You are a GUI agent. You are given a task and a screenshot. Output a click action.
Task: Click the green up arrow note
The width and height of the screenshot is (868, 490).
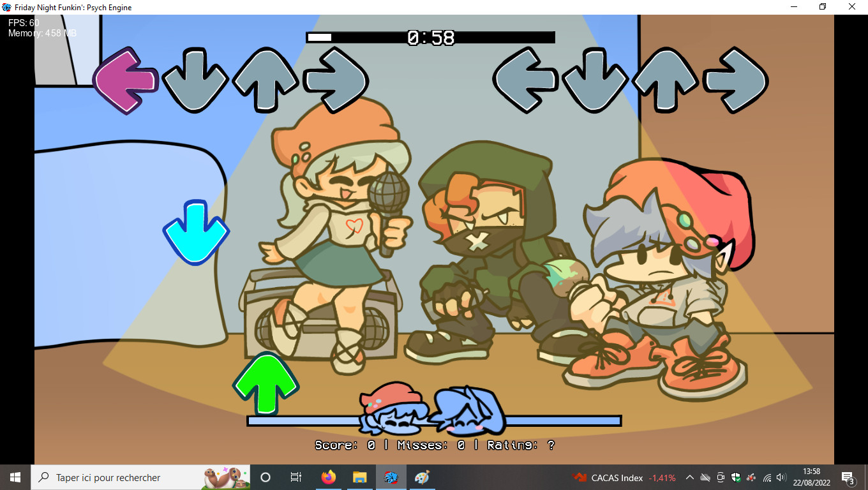(x=266, y=384)
